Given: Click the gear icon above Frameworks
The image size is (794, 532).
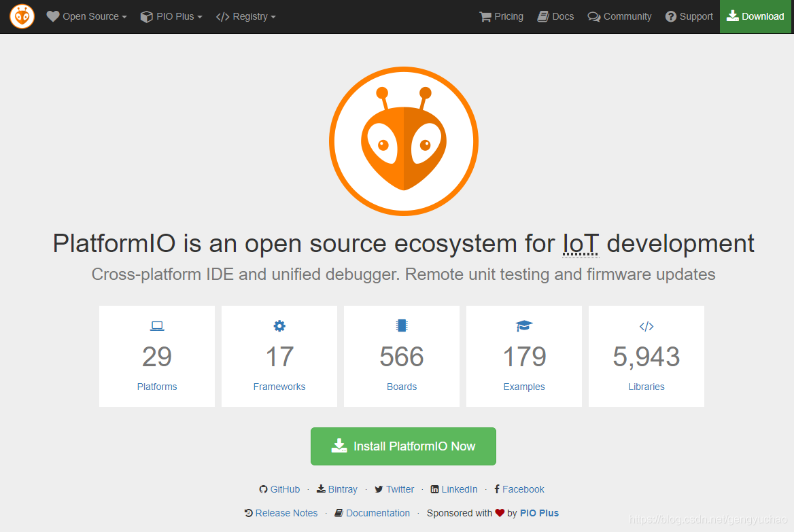Looking at the screenshot, I should (x=279, y=326).
